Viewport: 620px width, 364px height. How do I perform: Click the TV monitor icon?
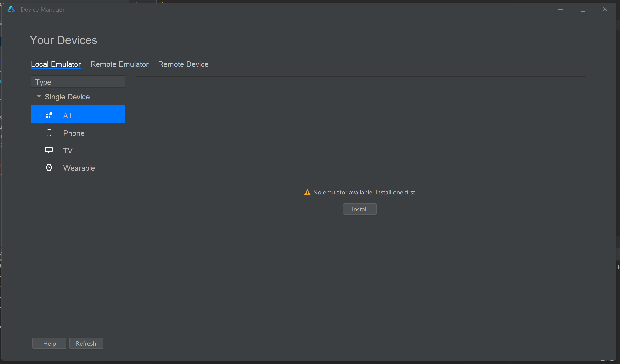pyautogui.click(x=49, y=150)
